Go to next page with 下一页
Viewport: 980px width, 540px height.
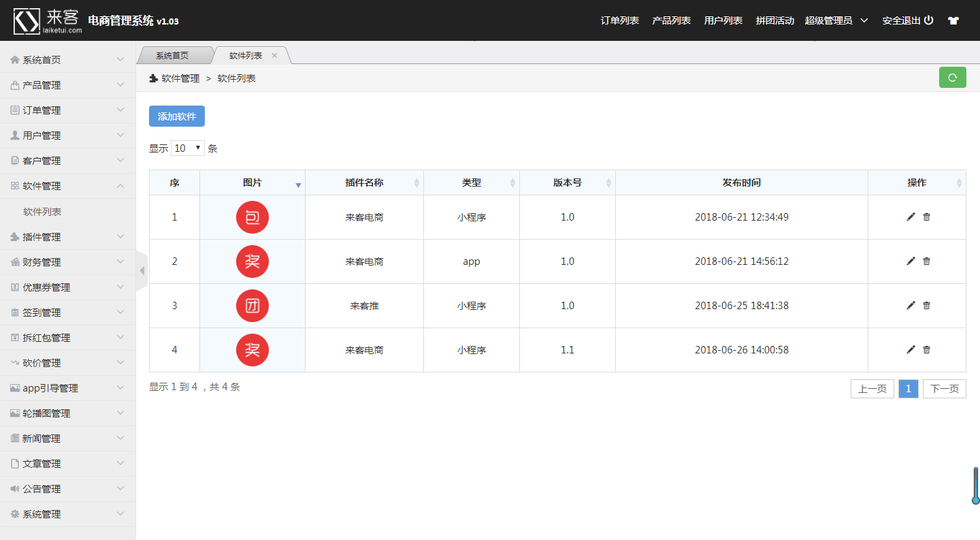pos(945,389)
